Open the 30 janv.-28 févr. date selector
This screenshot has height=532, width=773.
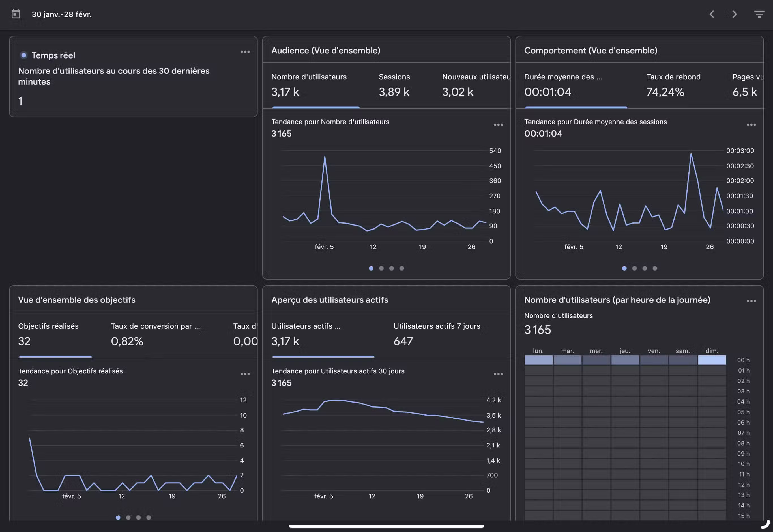62,14
